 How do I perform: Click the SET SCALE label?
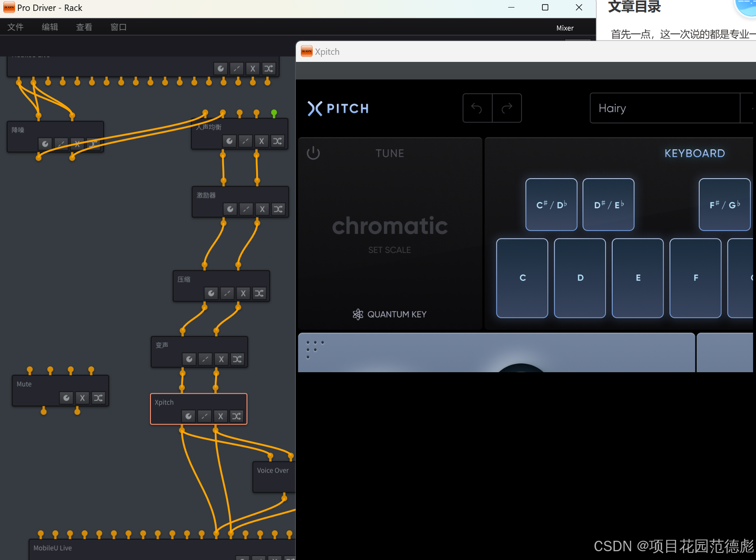(x=389, y=250)
